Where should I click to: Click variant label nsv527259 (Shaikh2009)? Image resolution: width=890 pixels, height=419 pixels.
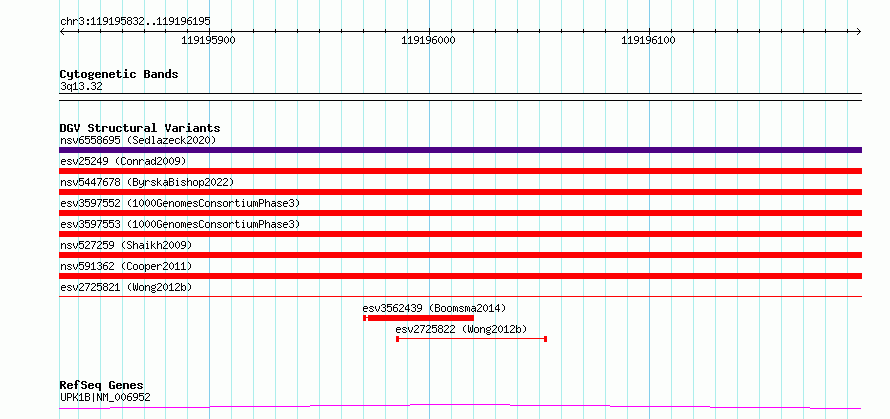(x=126, y=245)
